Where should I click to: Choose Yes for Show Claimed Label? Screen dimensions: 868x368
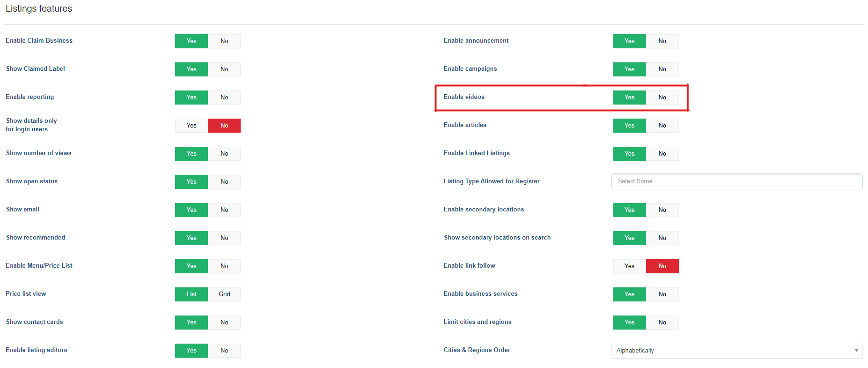[191, 69]
